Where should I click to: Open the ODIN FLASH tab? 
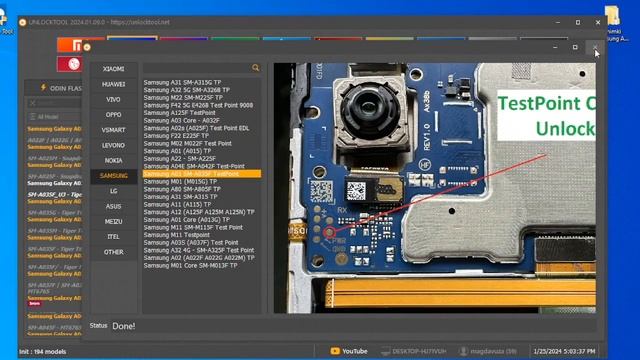(x=61, y=88)
